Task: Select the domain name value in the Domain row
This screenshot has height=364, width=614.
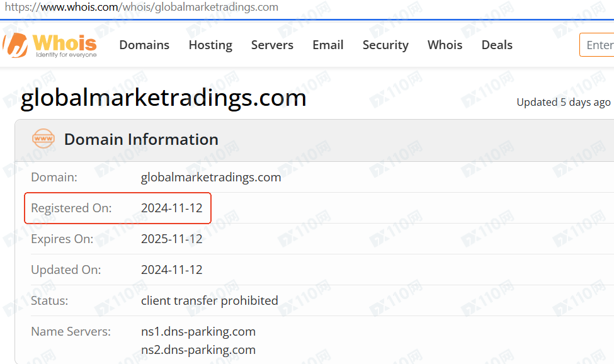Action: [211, 177]
